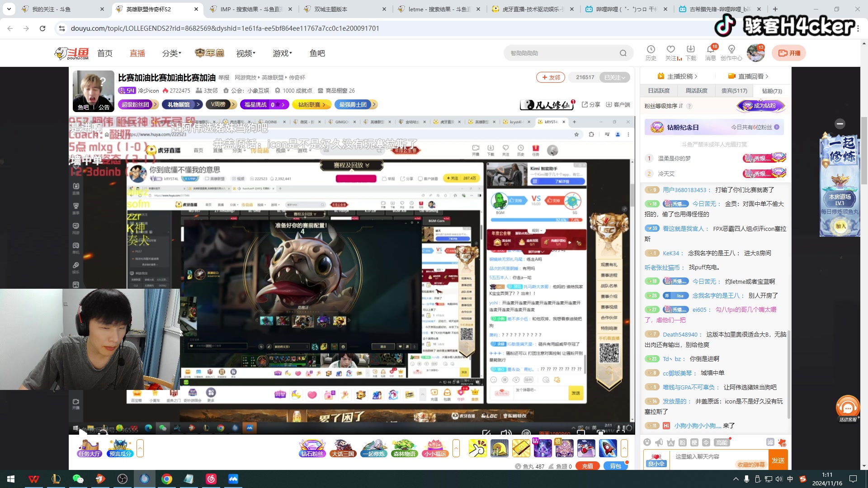
Task: Toggle the 滤 chat filter
Action: tap(770, 442)
